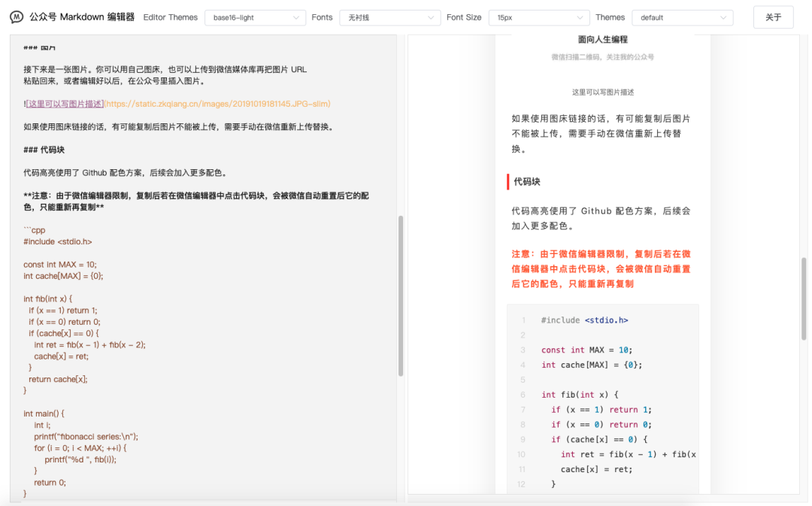
Task: Open the Themes dropdown showing default
Action: coord(682,17)
